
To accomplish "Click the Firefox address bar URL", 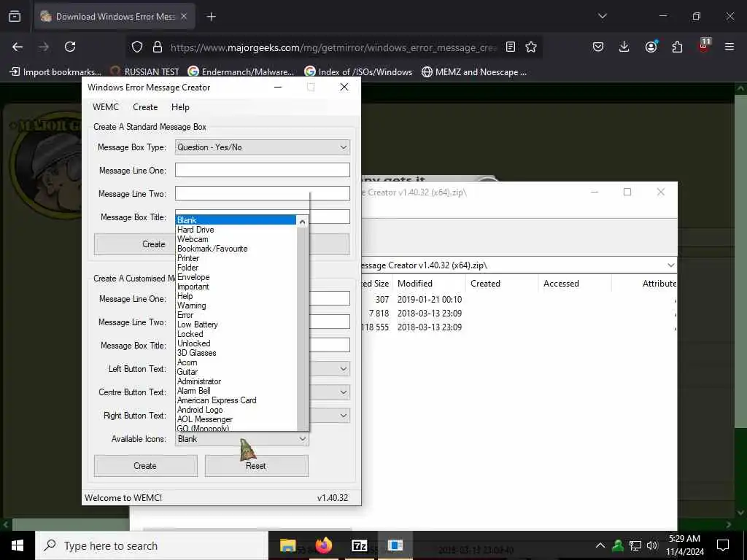I will coord(333,47).
